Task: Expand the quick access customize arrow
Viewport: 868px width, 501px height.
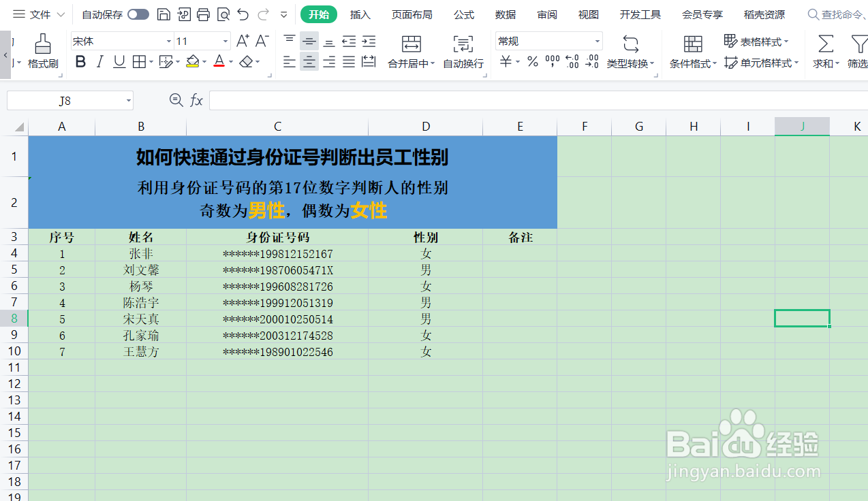Action: pyautogui.click(x=284, y=14)
